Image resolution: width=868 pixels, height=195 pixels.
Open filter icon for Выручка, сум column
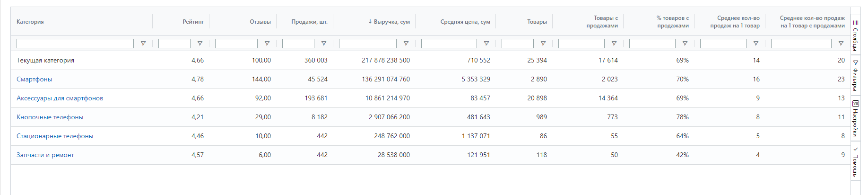pyautogui.click(x=406, y=44)
